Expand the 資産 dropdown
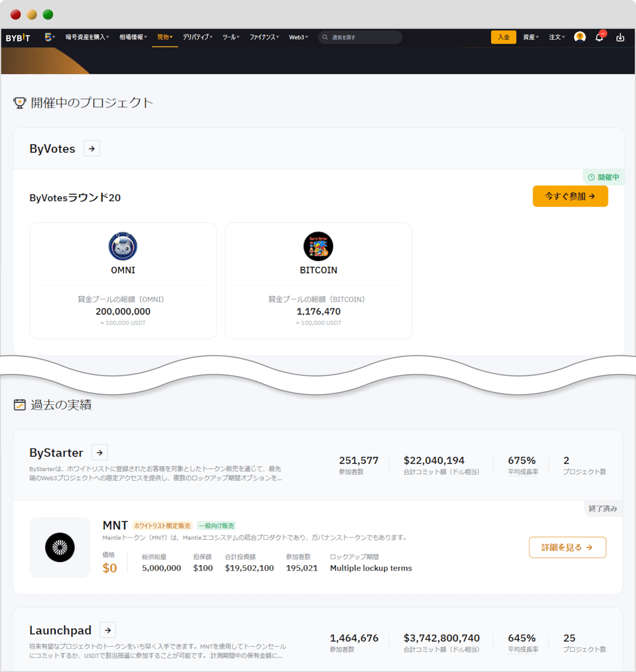 pyautogui.click(x=531, y=37)
